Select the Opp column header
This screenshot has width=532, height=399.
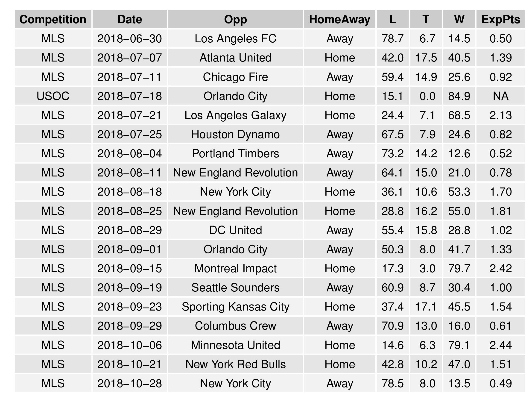tap(235, 19)
